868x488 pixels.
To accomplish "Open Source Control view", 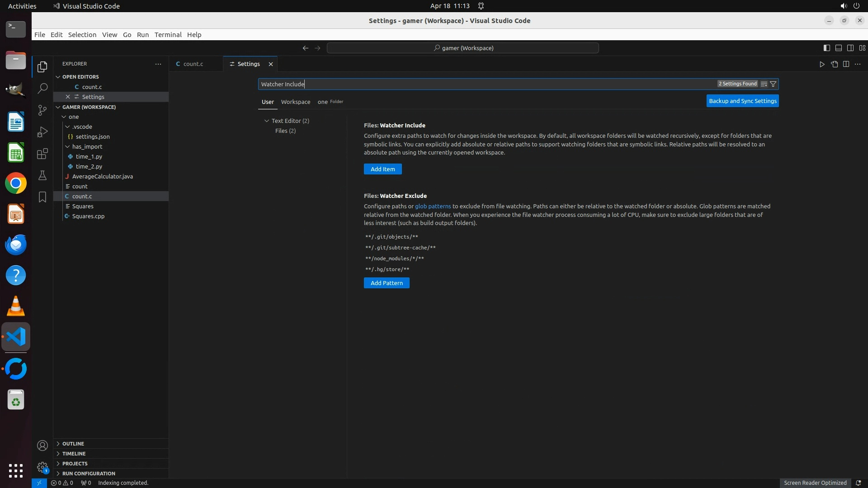I will click(42, 110).
